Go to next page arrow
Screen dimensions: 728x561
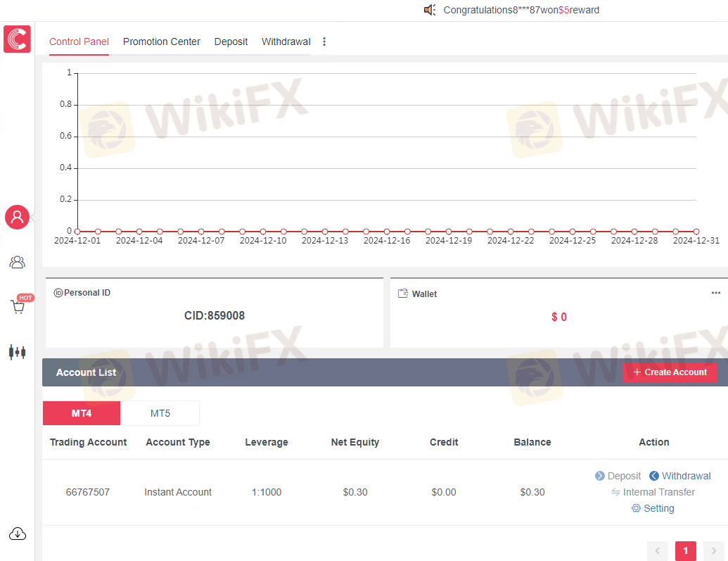point(714,550)
